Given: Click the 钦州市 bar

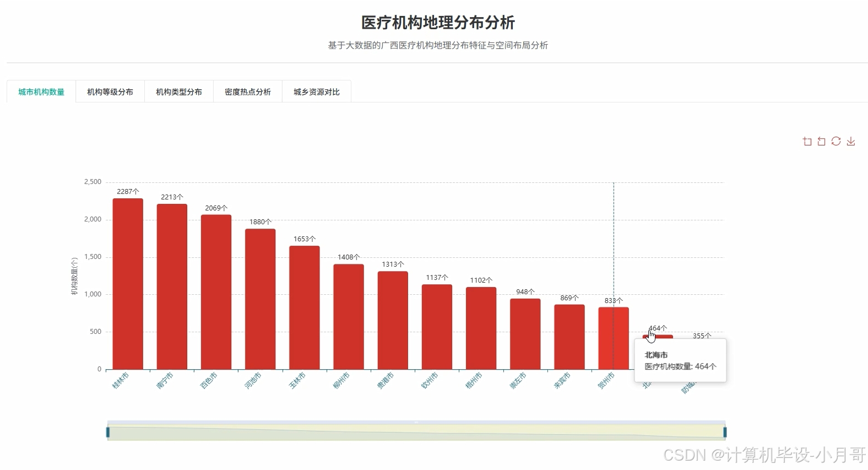Looking at the screenshot, I should pyautogui.click(x=437, y=327).
